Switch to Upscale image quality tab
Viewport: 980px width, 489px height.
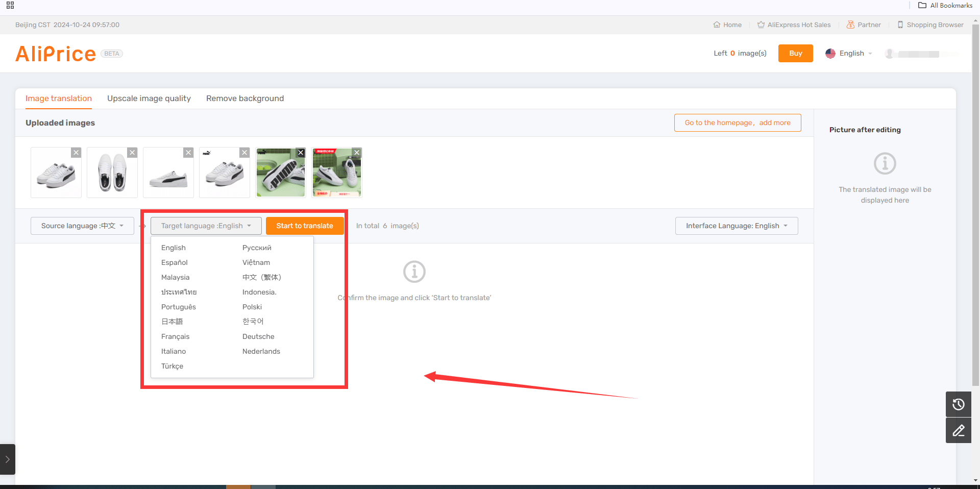[x=149, y=99]
